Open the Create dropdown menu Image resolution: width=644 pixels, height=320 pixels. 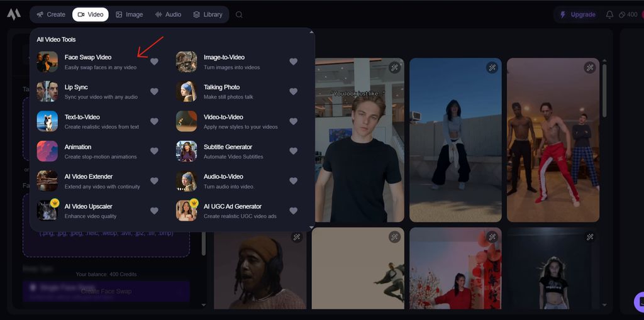point(50,14)
